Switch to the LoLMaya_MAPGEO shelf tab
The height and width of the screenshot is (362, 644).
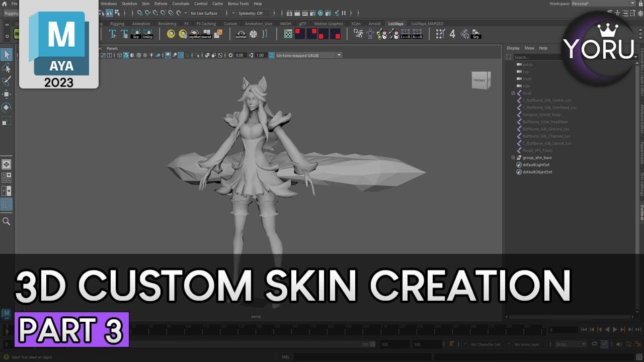click(427, 24)
